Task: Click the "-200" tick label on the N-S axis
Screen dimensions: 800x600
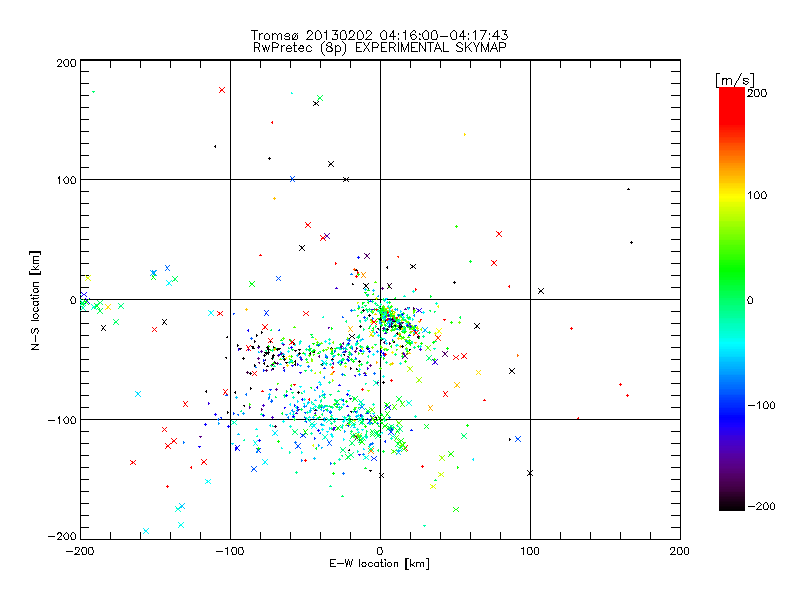Action: tap(62, 536)
